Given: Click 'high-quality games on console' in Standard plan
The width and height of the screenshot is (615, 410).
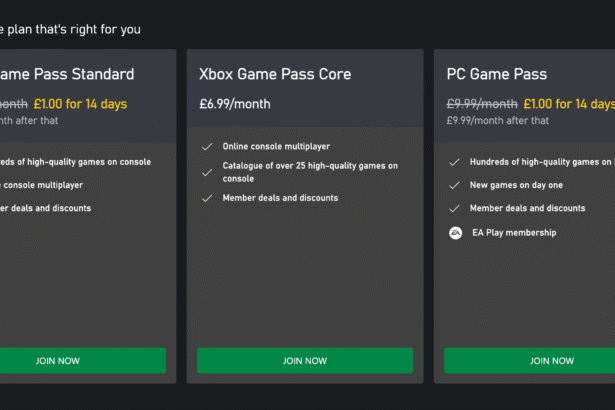Looking at the screenshot, I should 89,162.
